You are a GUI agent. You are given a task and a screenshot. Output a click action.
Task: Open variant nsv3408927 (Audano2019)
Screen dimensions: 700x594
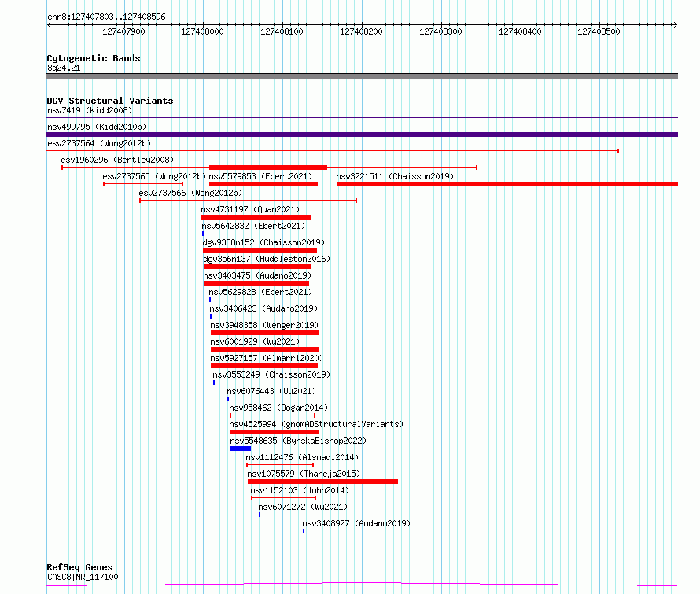pyautogui.click(x=356, y=523)
